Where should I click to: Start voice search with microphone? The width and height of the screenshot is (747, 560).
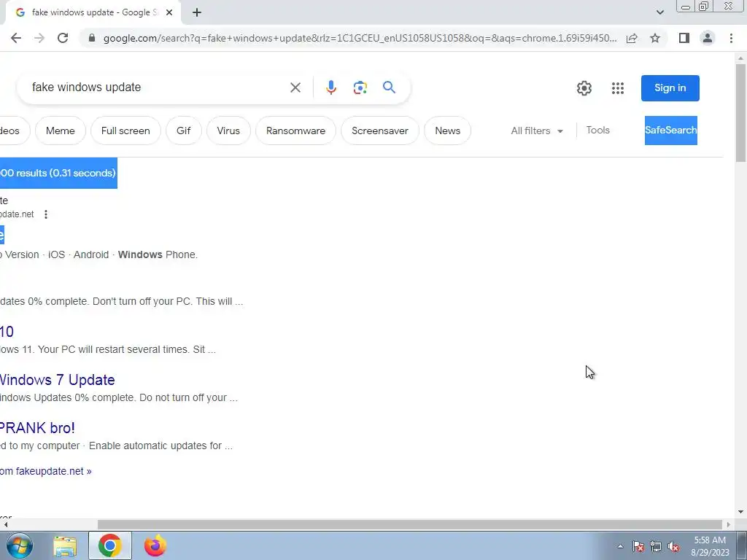[331, 87]
